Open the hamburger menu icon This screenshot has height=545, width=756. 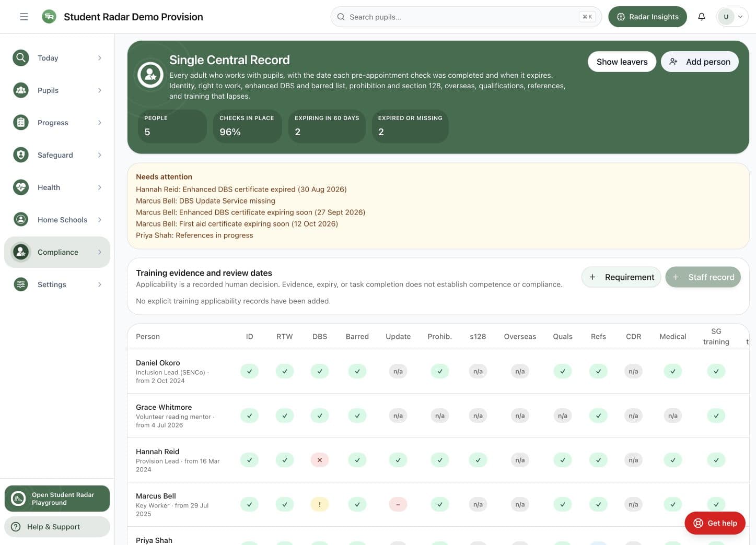(24, 17)
